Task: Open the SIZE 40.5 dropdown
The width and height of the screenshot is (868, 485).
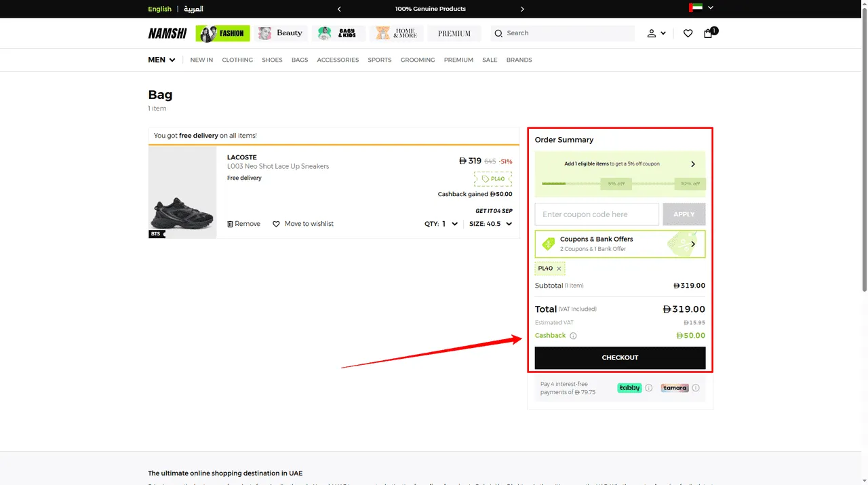Action: pyautogui.click(x=491, y=224)
